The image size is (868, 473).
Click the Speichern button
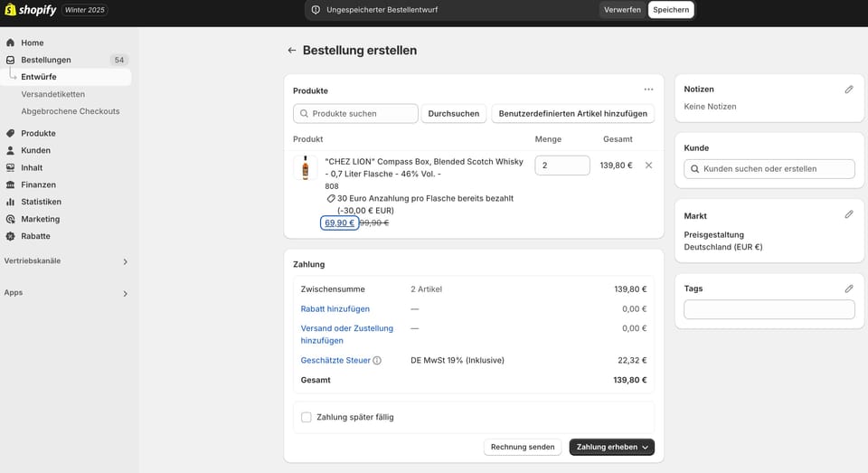point(671,10)
